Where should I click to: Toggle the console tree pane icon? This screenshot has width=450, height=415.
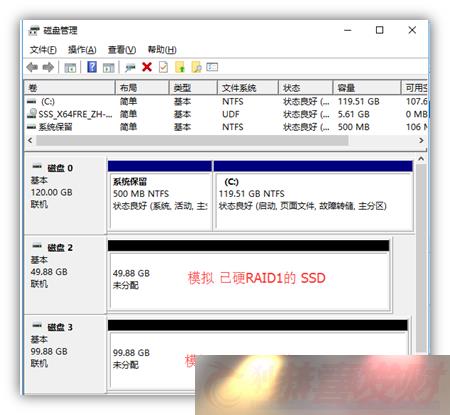(70, 68)
